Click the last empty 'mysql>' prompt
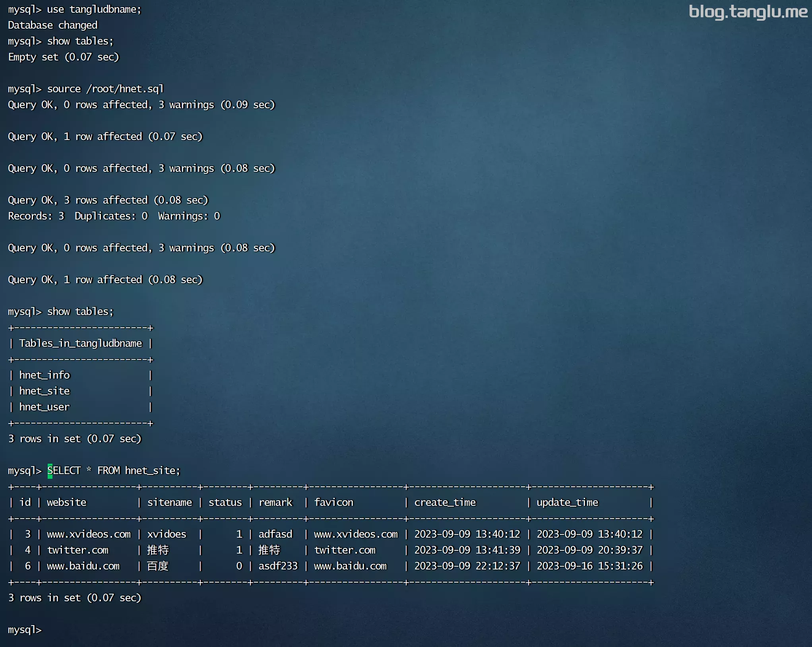 point(25,630)
